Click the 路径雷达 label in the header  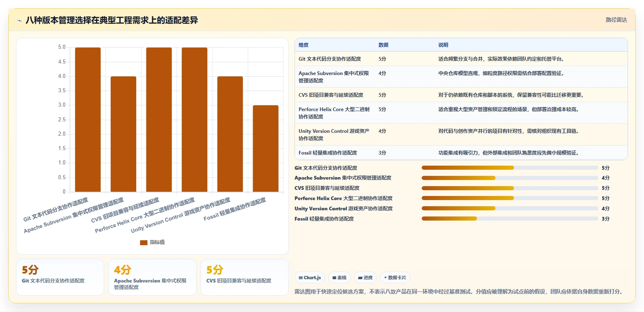point(617,20)
